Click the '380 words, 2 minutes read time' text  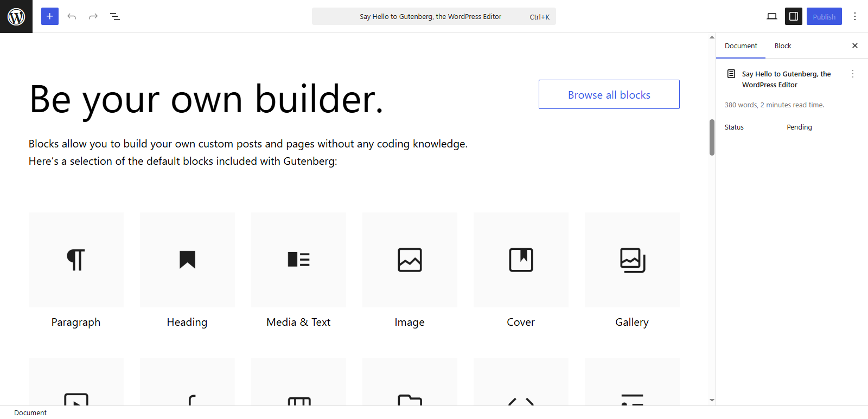coord(774,105)
